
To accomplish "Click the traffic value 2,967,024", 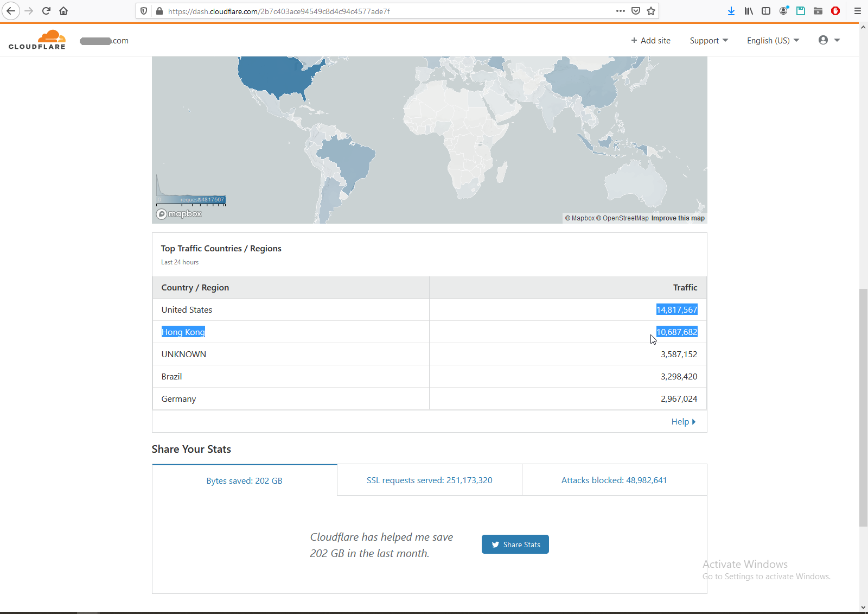I will coord(679,399).
